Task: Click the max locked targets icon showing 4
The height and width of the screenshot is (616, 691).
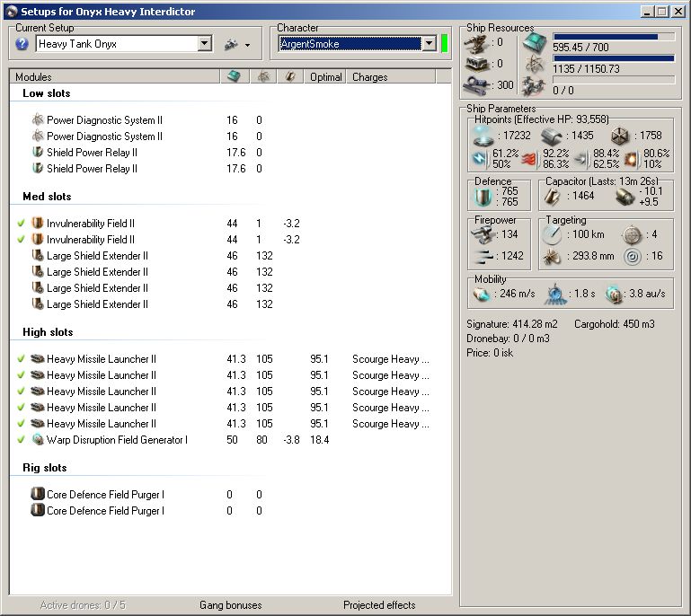Action: [x=632, y=235]
